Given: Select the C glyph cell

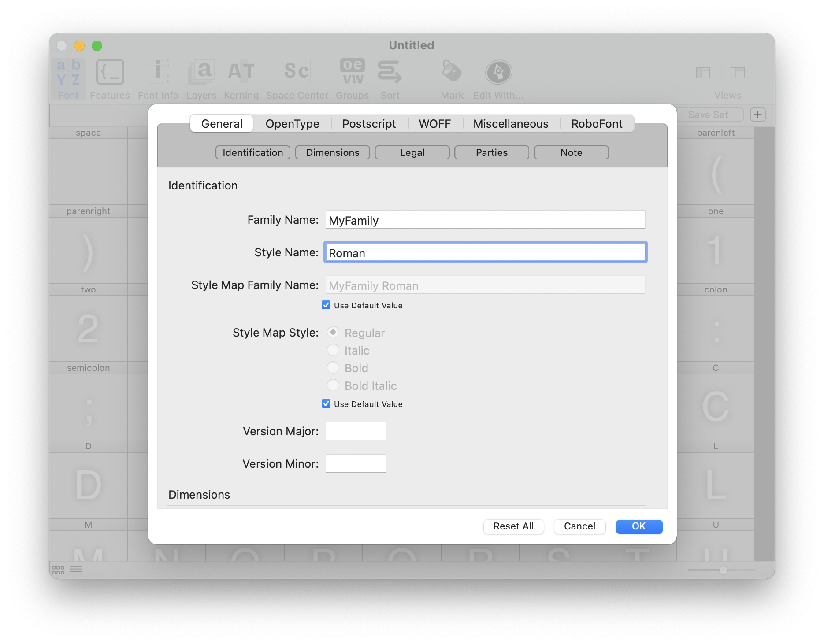Looking at the screenshot, I should (716, 401).
